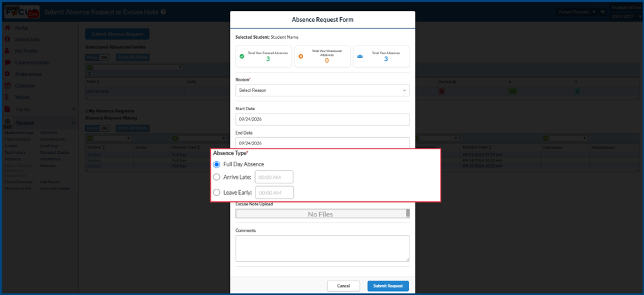This screenshot has height=295, width=644.
Task: Click blue people icon on Total Year Absences card
Action: 360,56
